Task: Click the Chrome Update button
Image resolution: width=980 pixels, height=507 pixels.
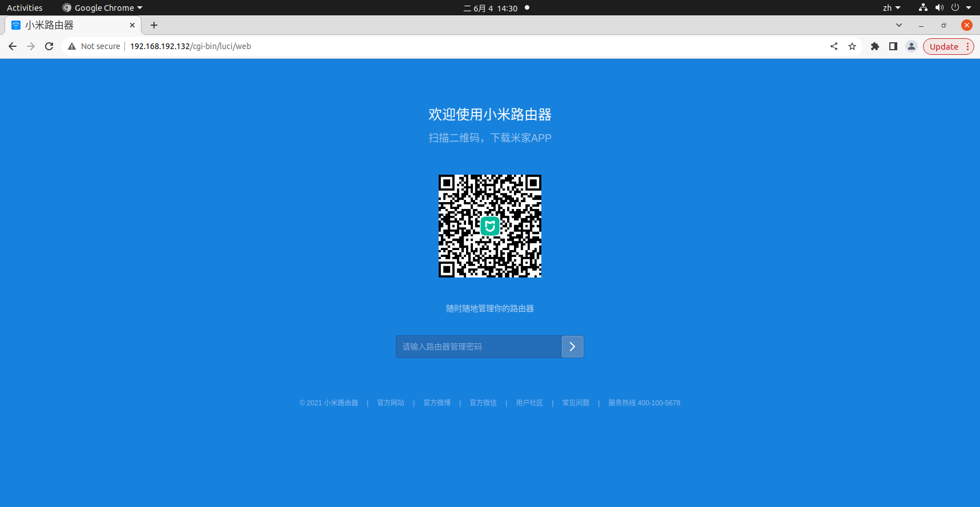Action: pos(948,46)
